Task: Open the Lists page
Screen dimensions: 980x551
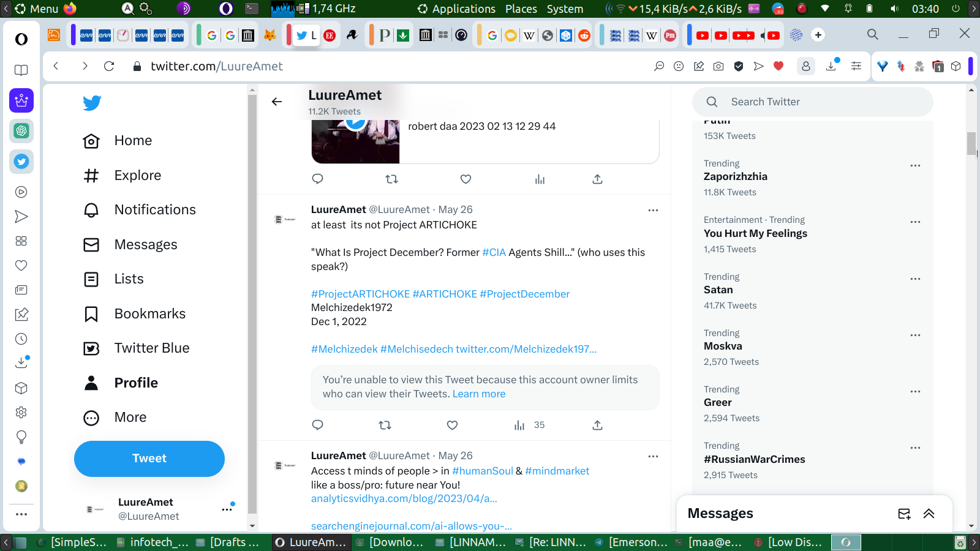Action: click(x=113, y=279)
